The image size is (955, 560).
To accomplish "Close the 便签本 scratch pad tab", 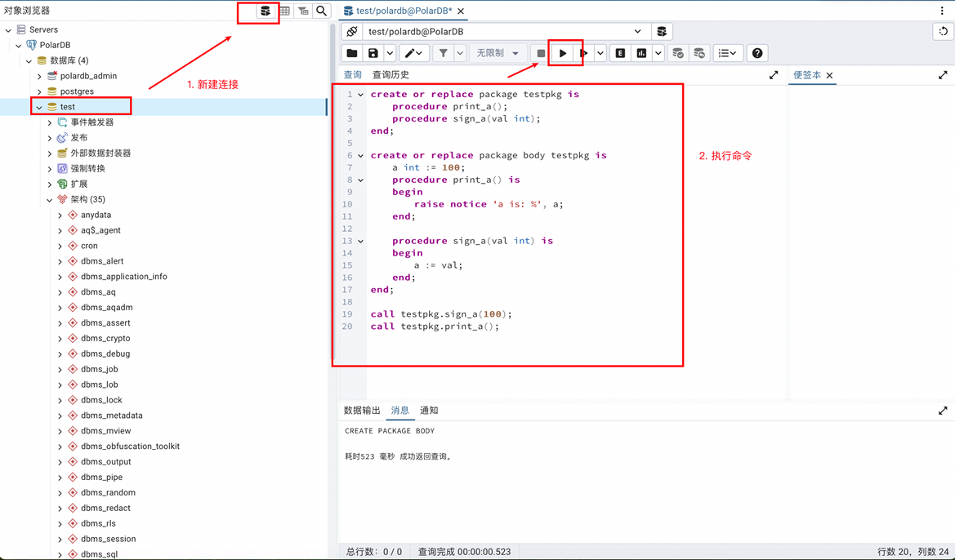I will tap(829, 75).
